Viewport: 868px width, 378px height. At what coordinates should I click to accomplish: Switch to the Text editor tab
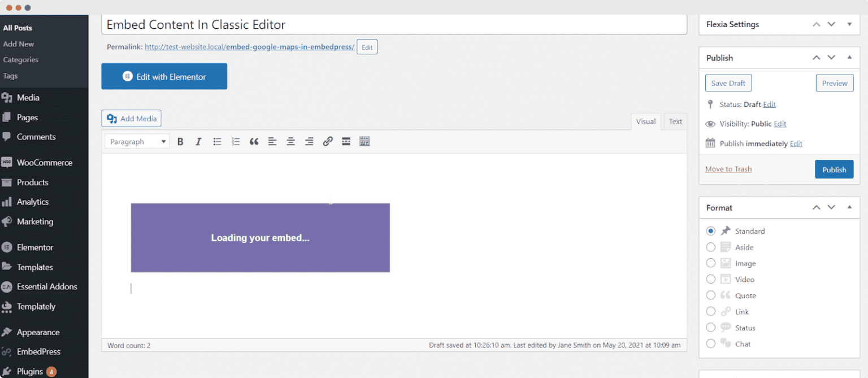(x=675, y=121)
